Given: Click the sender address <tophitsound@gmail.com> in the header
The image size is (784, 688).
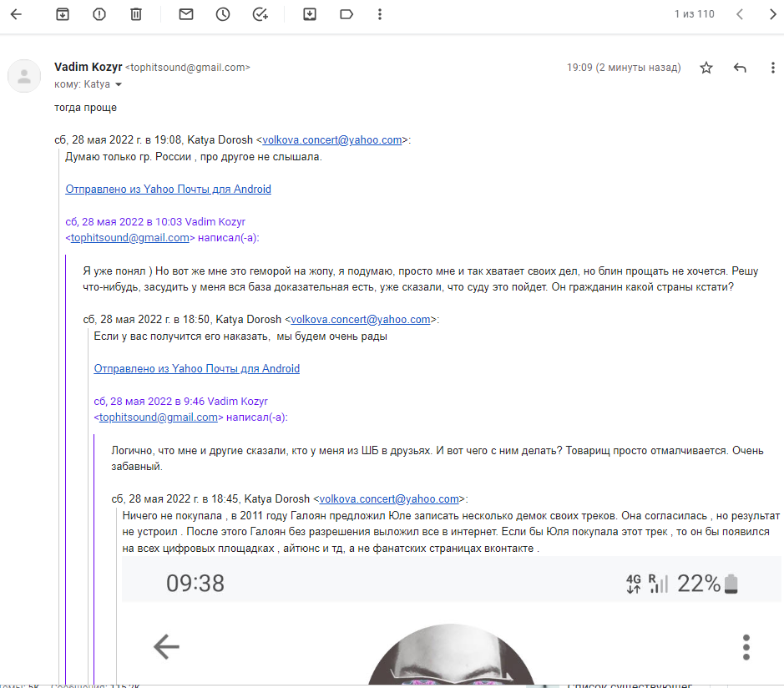Looking at the screenshot, I should pyautogui.click(x=188, y=68).
